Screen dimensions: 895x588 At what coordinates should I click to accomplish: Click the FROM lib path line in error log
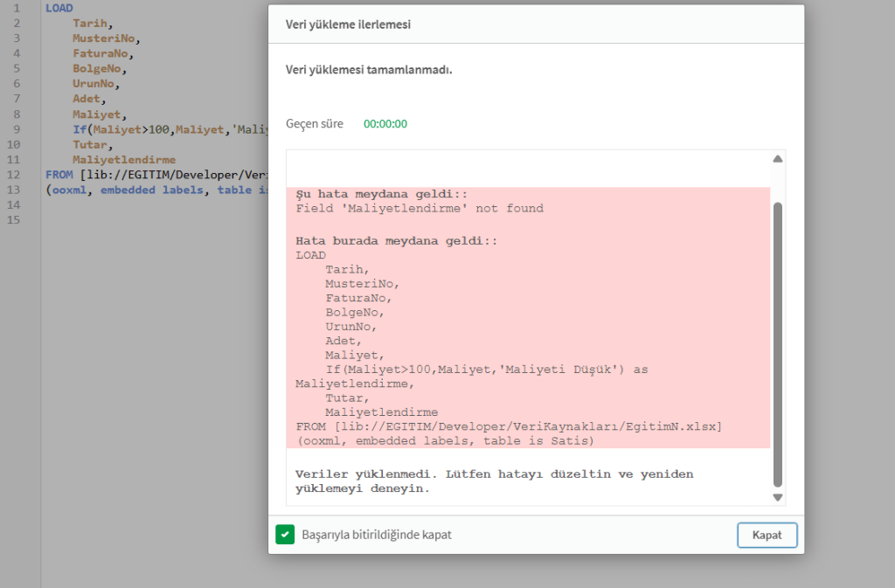point(509,426)
